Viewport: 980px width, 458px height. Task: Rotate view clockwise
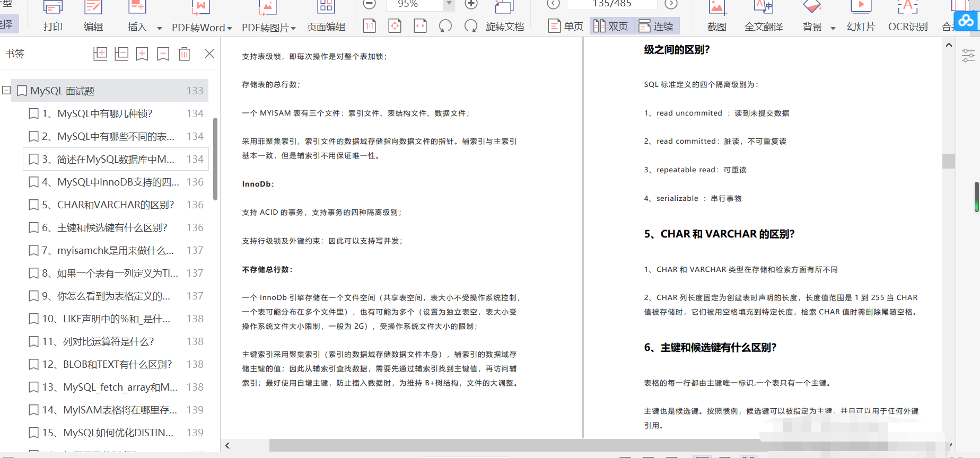(x=470, y=26)
